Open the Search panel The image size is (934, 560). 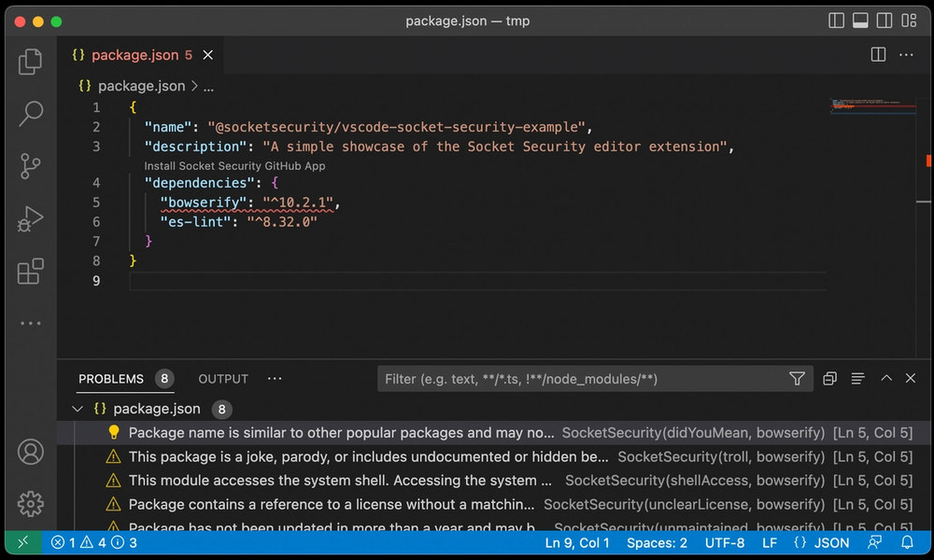30,113
